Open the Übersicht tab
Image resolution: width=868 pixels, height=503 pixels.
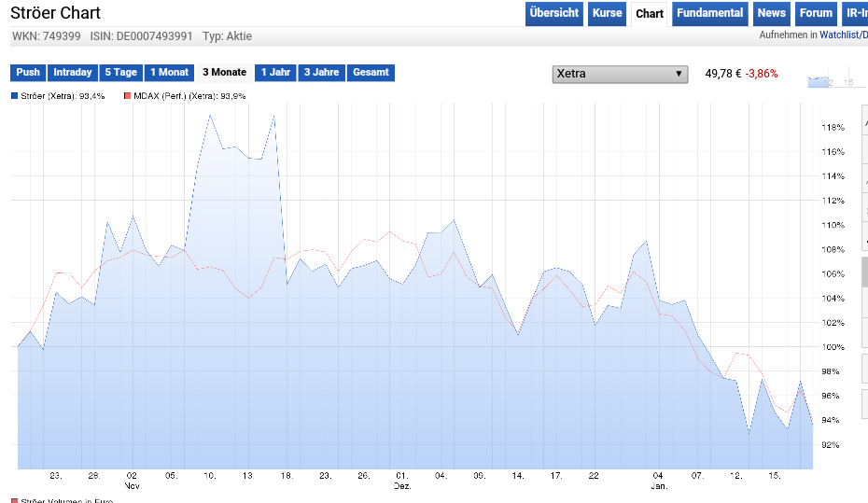coord(553,14)
